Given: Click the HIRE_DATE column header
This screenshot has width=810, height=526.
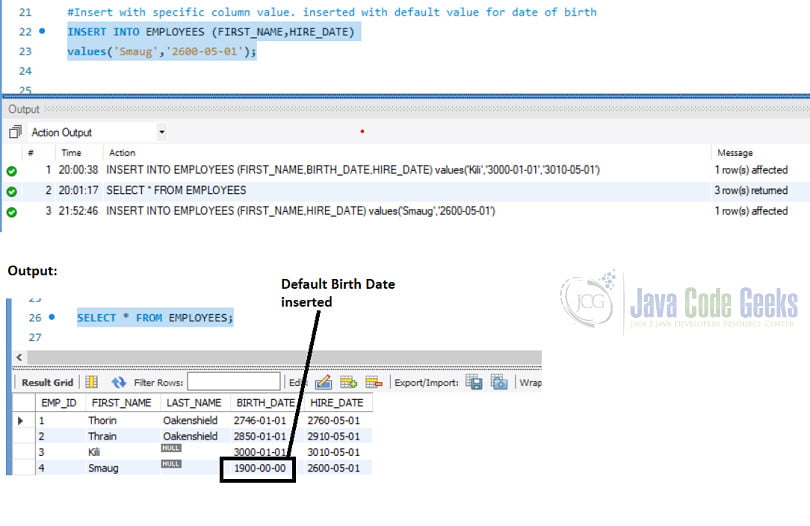Looking at the screenshot, I should pos(337,403).
